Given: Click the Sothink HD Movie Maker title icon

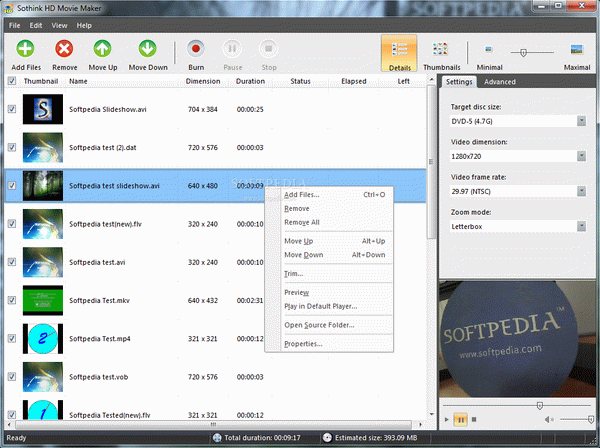Looking at the screenshot, I should (8, 8).
